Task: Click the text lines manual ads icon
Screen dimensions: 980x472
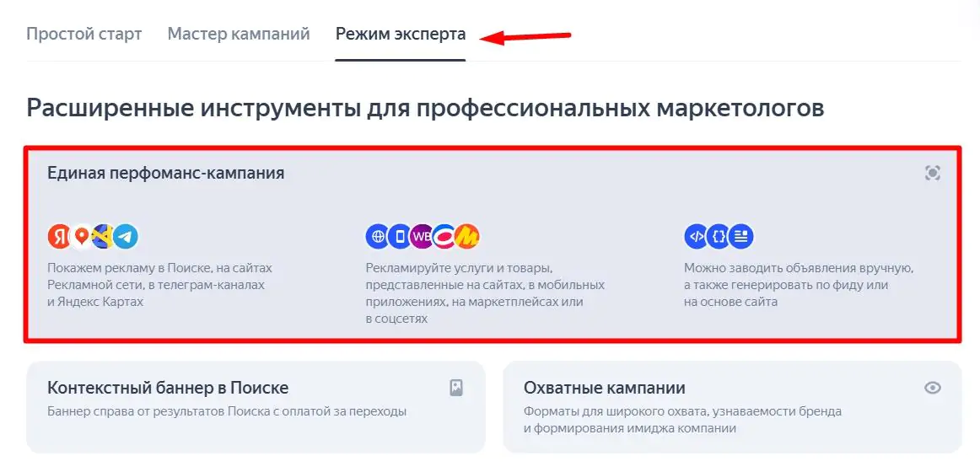Action: click(x=741, y=236)
